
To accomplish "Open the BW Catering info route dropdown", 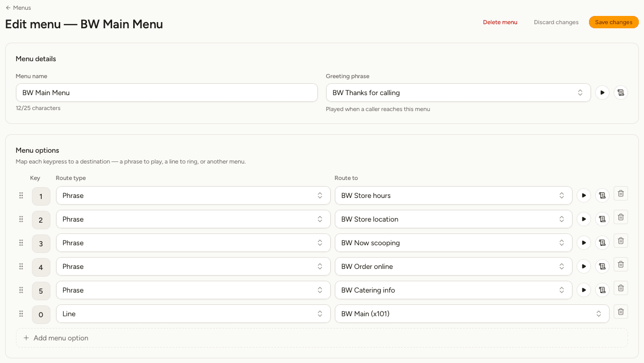I will coord(453,290).
